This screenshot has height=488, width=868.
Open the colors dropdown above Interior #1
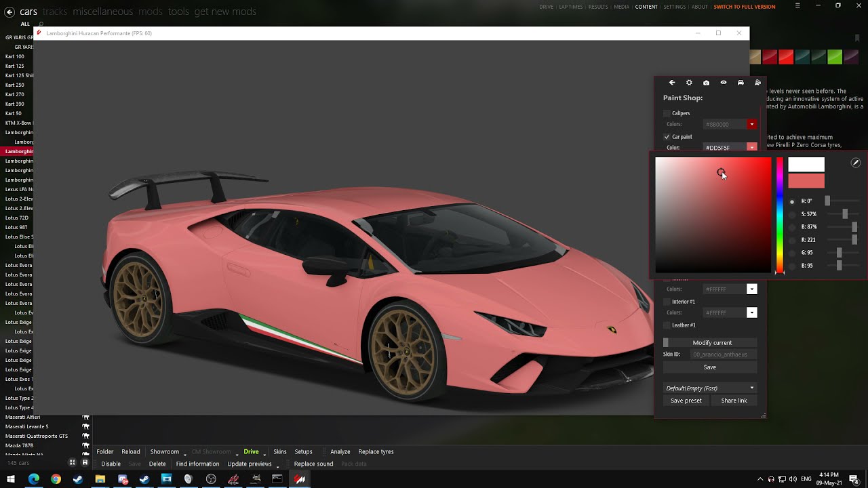point(751,289)
